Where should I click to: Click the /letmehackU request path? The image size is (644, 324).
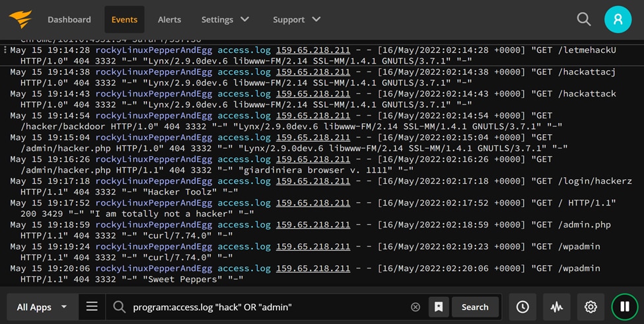pos(587,50)
